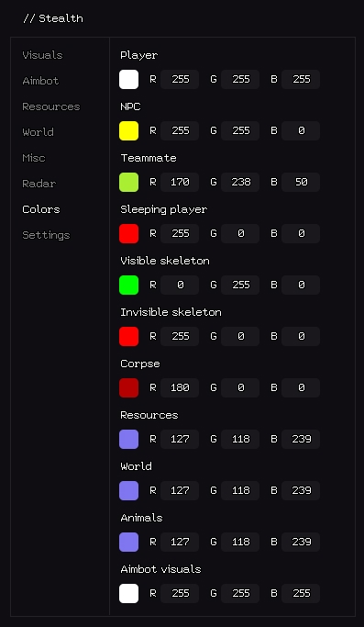Select the Resources sidebar tab
The image size is (364, 627).
[x=51, y=106]
